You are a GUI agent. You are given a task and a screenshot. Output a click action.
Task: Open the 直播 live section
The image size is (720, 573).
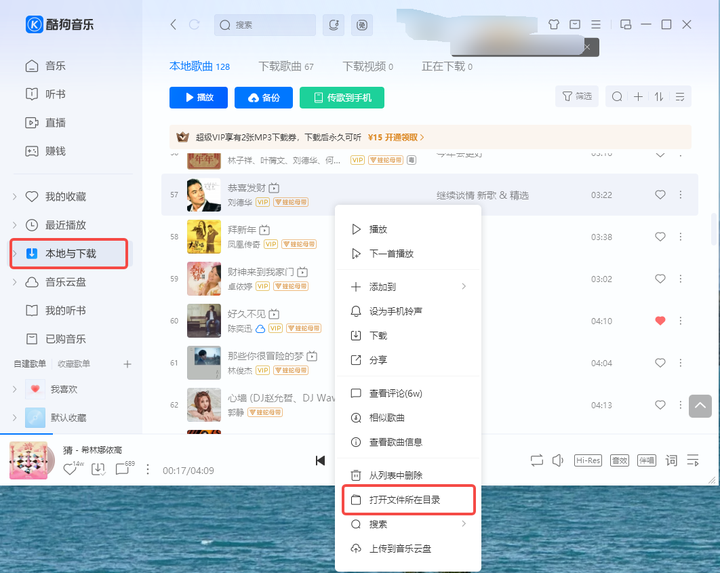(x=45, y=123)
